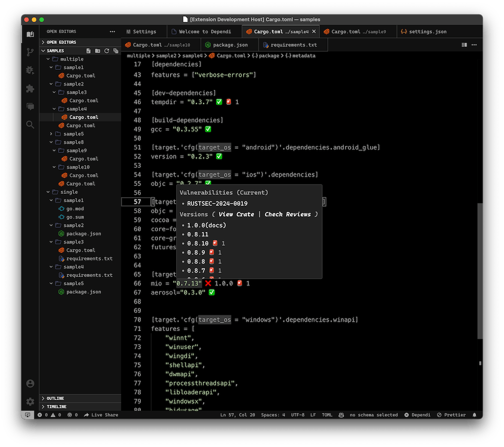
Task: Split the editor right
Action: (x=464, y=45)
